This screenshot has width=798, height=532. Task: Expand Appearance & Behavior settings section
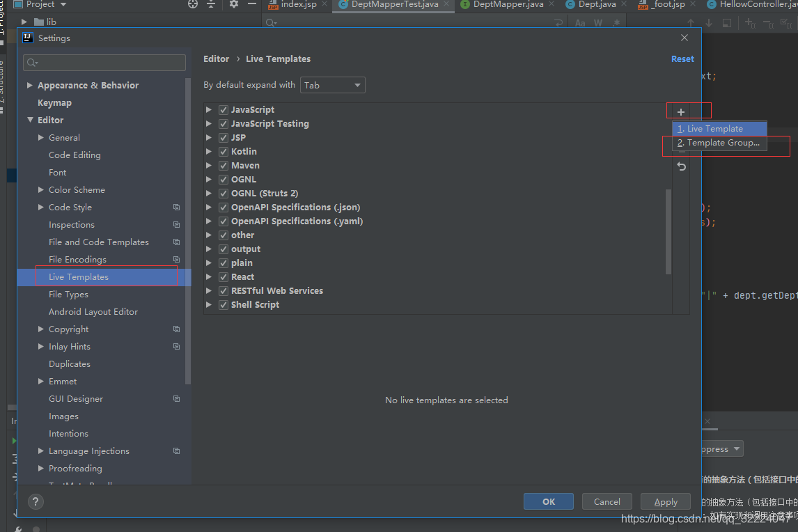click(x=30, y=85)
